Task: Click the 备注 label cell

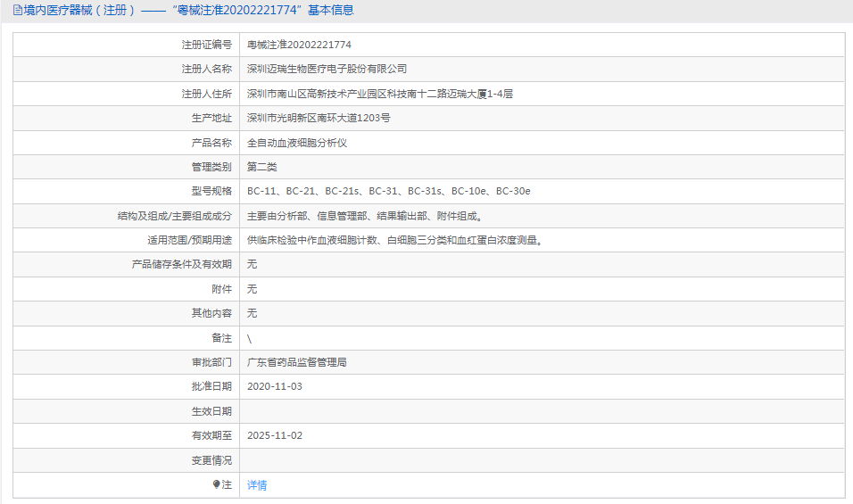Action: click(x=126, y=337)
